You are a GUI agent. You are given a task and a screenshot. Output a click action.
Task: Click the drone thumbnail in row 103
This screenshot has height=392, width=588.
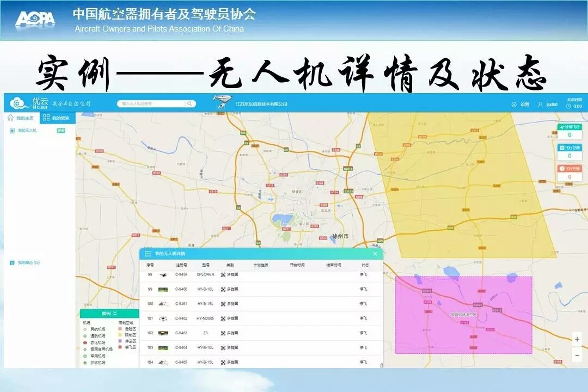163,348
